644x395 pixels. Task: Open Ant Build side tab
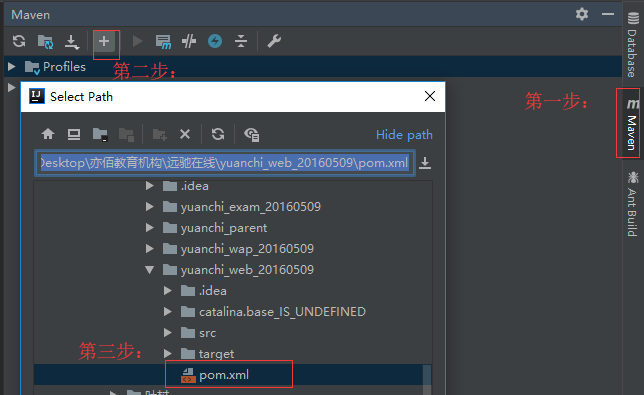[633, 204]
